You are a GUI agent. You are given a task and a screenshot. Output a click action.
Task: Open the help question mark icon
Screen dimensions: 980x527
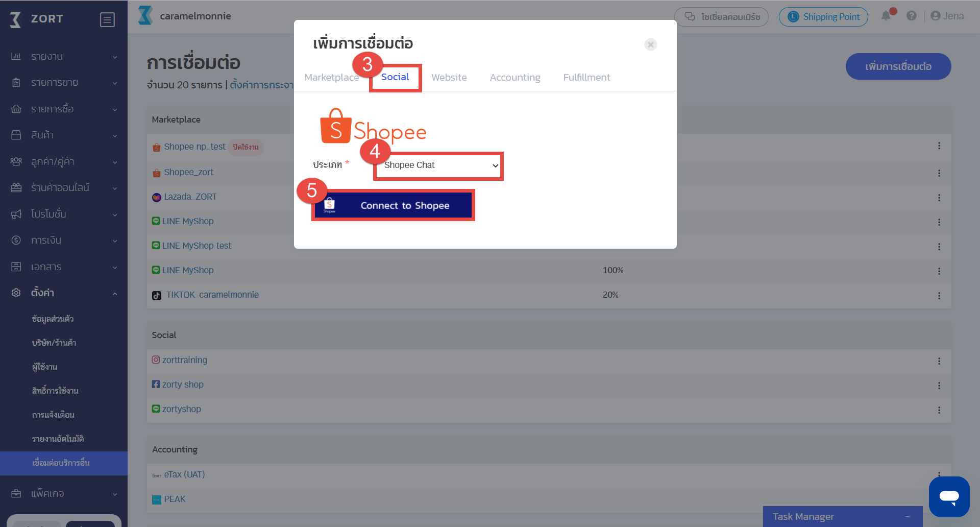912,16
